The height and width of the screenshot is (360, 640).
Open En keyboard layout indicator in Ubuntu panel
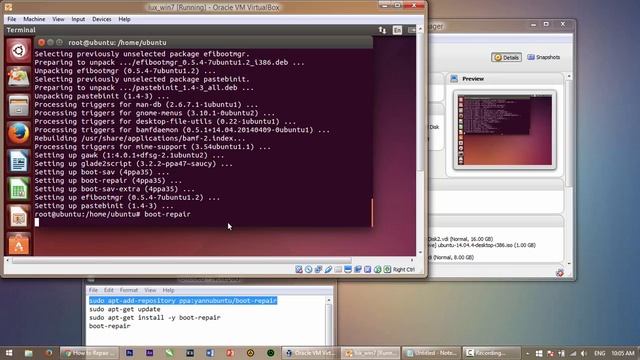(x=397, y=30)
